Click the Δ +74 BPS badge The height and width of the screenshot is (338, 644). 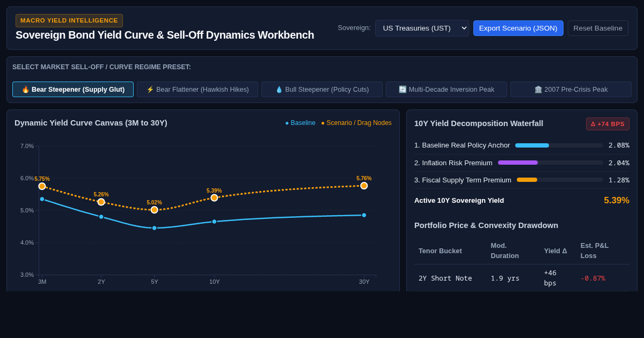(608, 124)
